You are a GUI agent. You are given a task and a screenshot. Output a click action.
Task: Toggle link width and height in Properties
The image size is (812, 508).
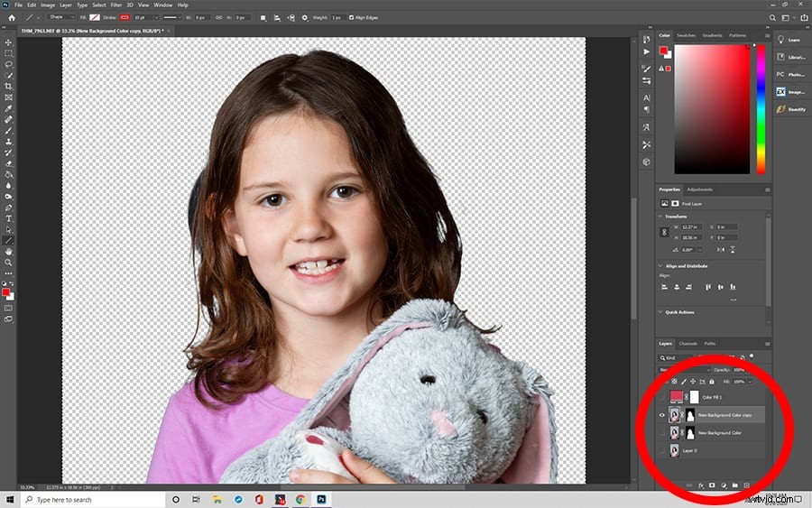click(x=664, y=233)
